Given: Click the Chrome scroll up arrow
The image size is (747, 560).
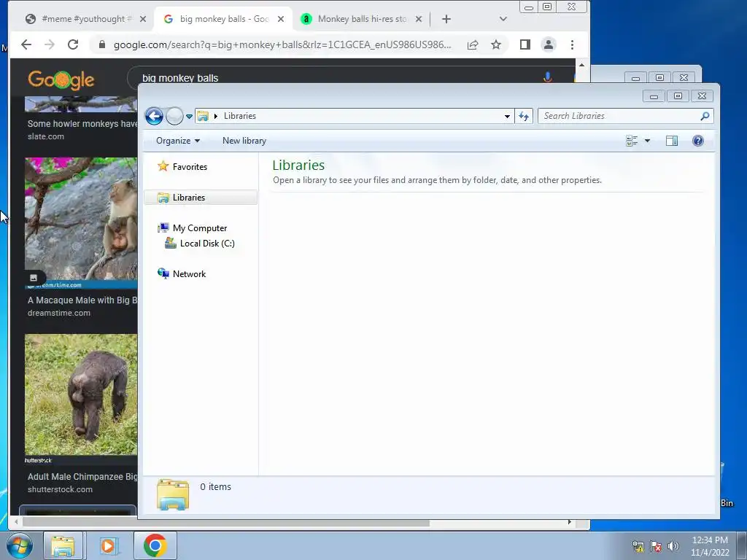Looking at the screenshot, I should [581, 64].
